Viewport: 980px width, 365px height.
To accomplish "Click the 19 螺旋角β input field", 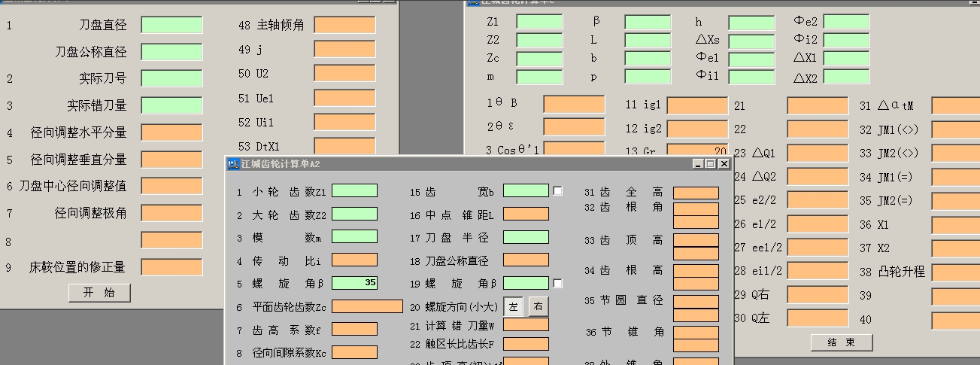I will tap(526, 283).
